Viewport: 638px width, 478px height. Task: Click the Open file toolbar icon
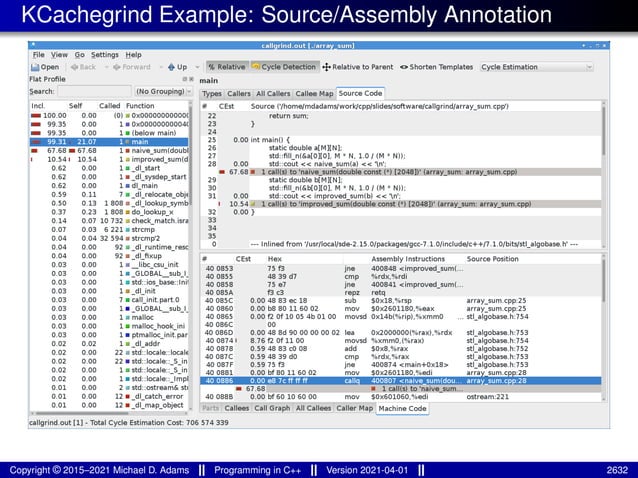click(x=45, y=67)
